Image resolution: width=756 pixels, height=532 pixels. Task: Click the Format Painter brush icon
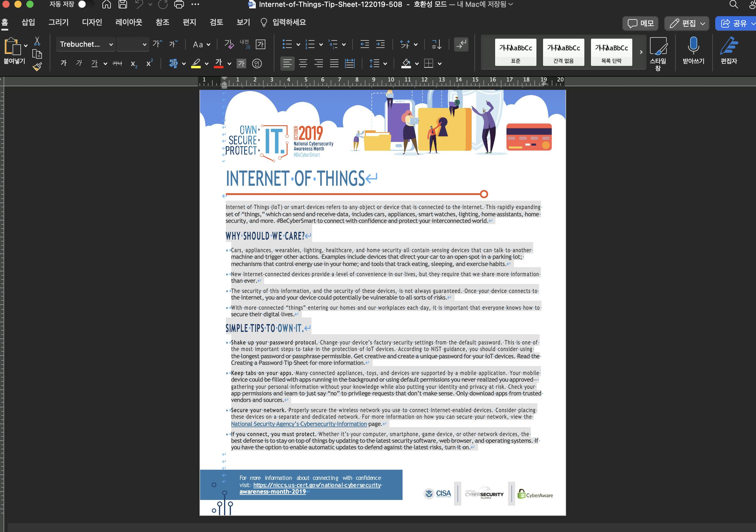[37, 67]
